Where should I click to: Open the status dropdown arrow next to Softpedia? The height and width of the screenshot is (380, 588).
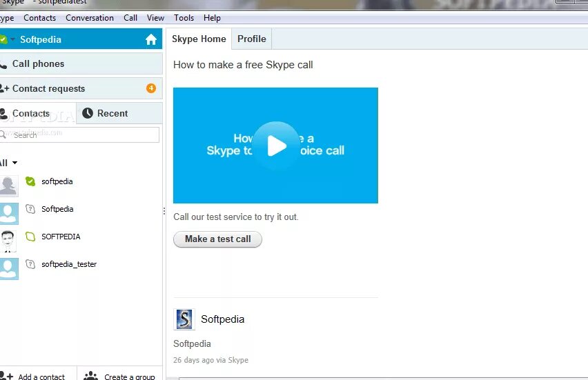(x=12, y=39)
